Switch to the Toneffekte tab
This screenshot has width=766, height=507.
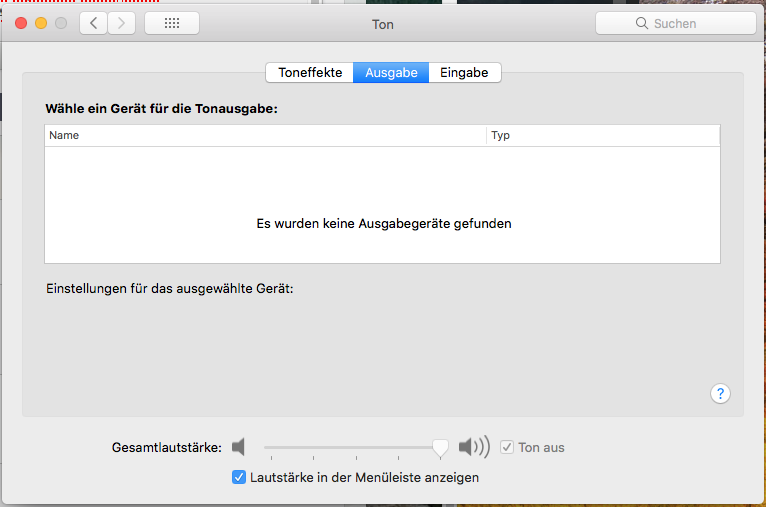[x=310, y=72]
